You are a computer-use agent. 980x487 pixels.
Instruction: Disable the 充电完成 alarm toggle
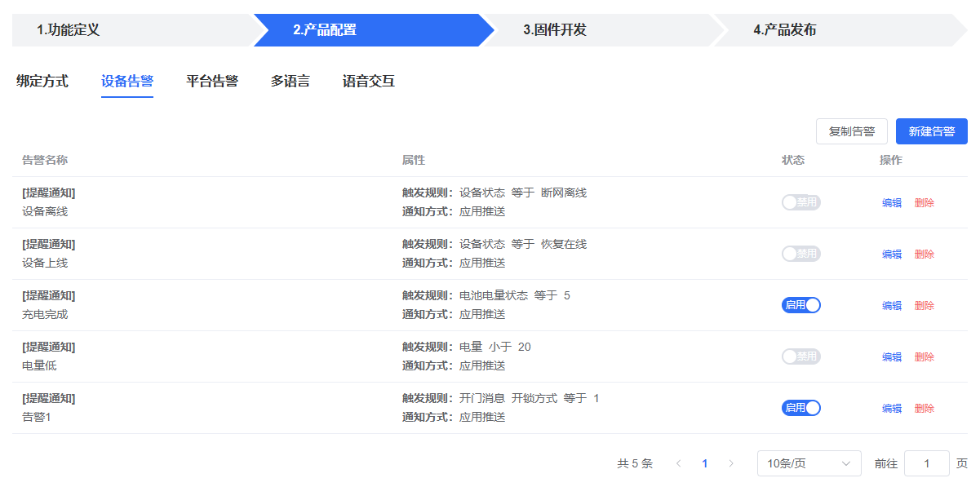point(800,304)
